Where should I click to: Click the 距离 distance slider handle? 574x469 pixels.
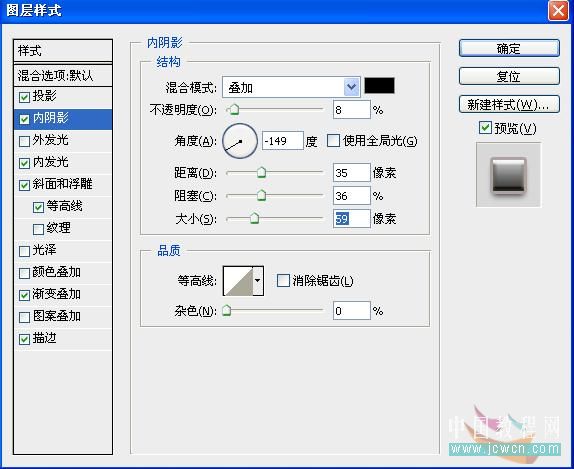pos(261,172)
